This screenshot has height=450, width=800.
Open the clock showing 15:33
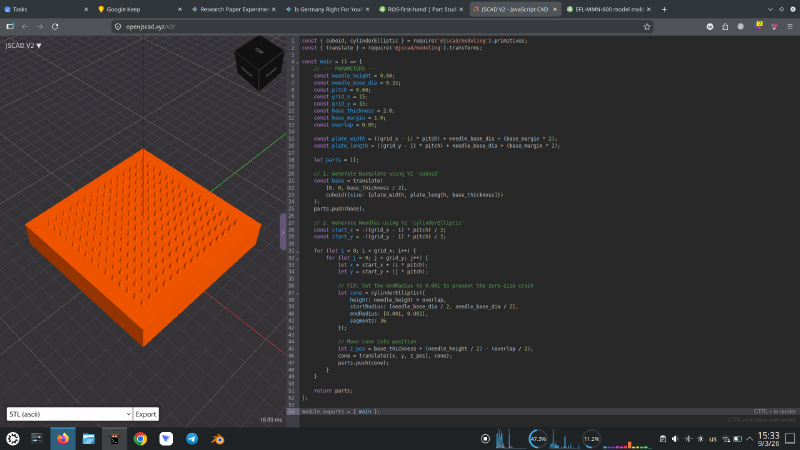pyautogui.click(x=768, y=439)
